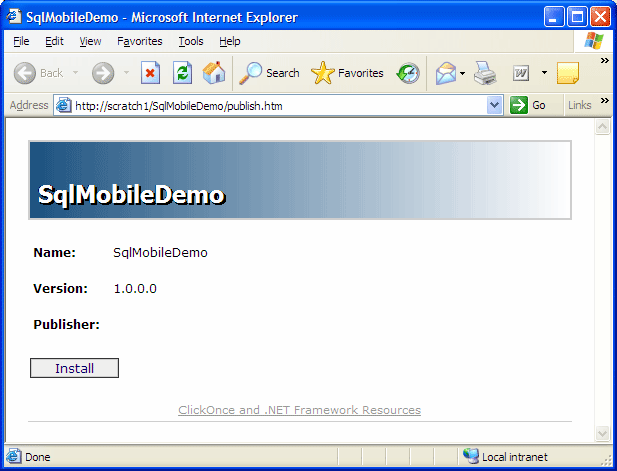Expand the Links bar chevron
617x471 pixels.
605,100
